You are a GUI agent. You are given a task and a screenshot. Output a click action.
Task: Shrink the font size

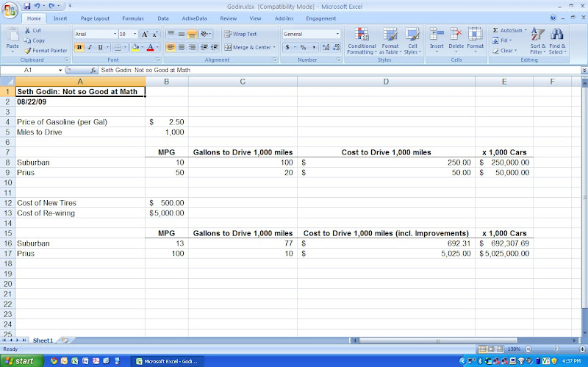[155, 34]
